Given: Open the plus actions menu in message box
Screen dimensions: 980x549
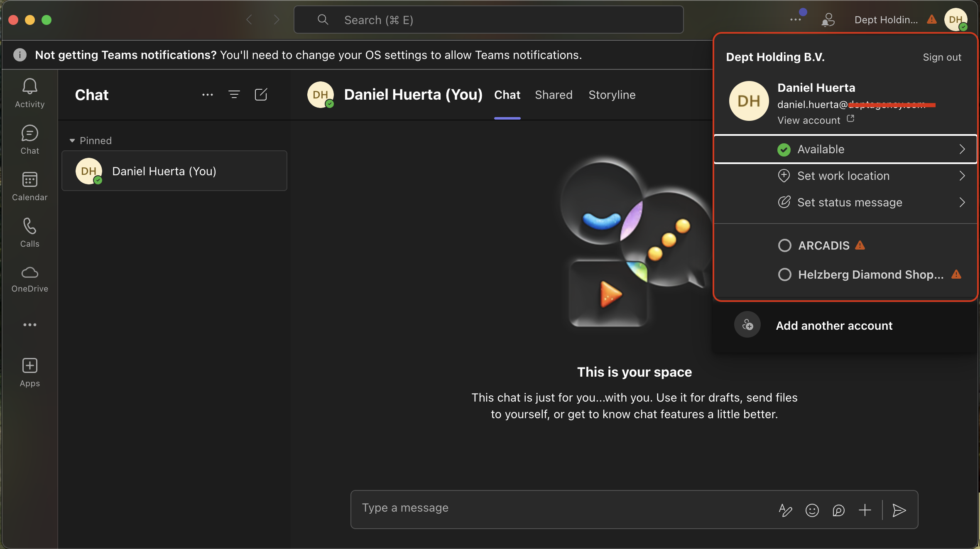Looking at the screenshot, I should point(865,510).
